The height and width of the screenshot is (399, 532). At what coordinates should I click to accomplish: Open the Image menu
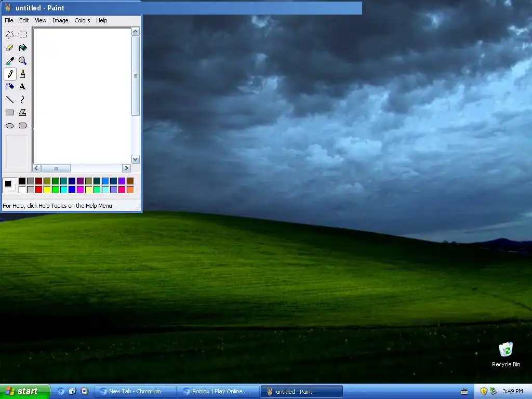tap(60, 20)
